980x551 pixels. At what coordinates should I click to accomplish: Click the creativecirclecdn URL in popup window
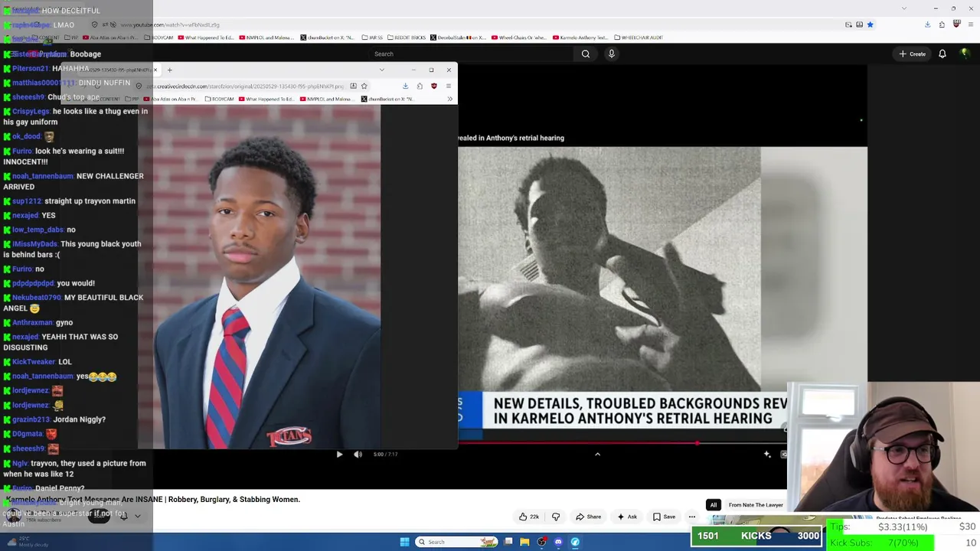pyautogui.click(x=245, y=86)
